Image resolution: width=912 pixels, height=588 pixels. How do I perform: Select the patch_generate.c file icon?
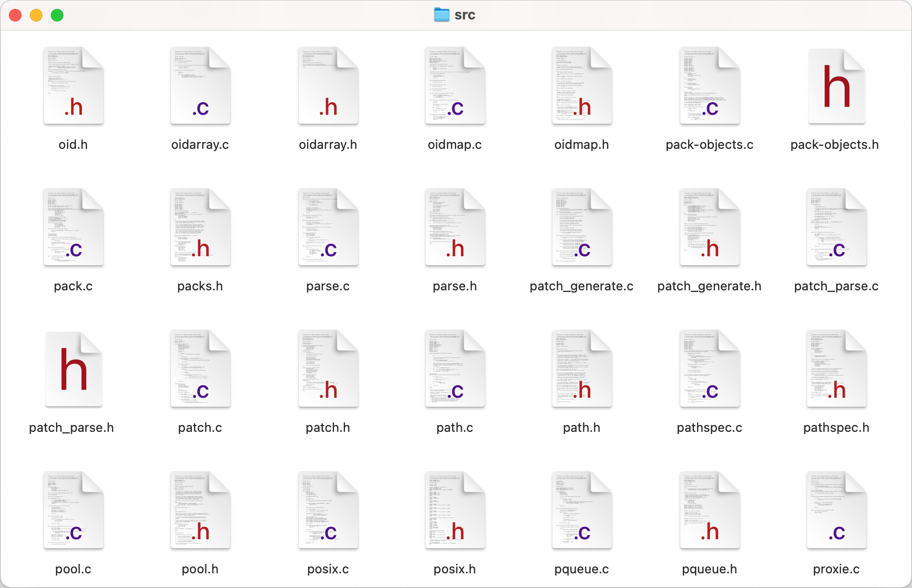pyautogui.click(x=582, y=227)
